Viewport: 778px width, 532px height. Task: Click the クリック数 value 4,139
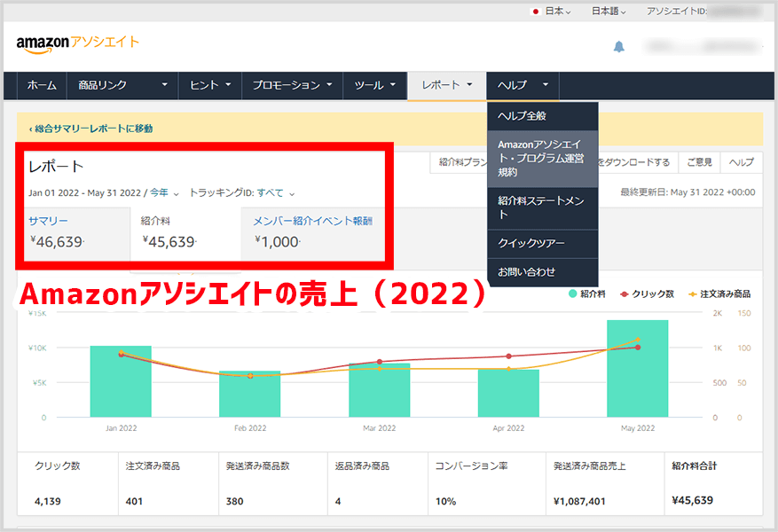click(x=48, y=501)
